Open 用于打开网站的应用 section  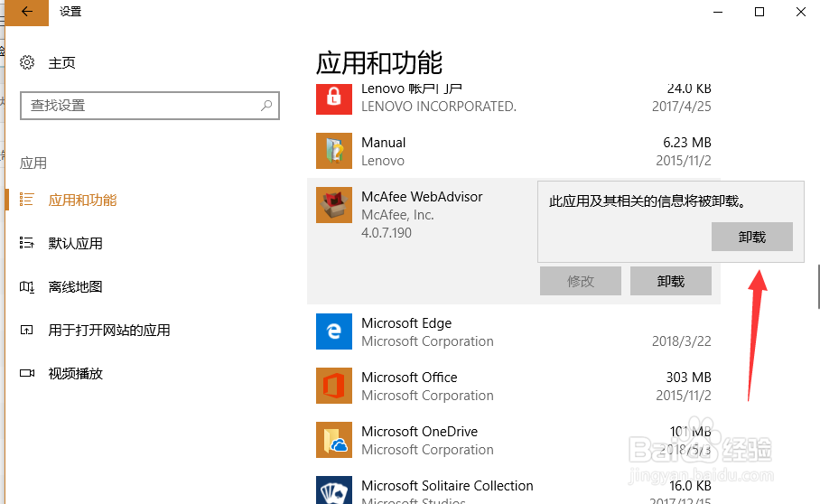click(109, 330)
